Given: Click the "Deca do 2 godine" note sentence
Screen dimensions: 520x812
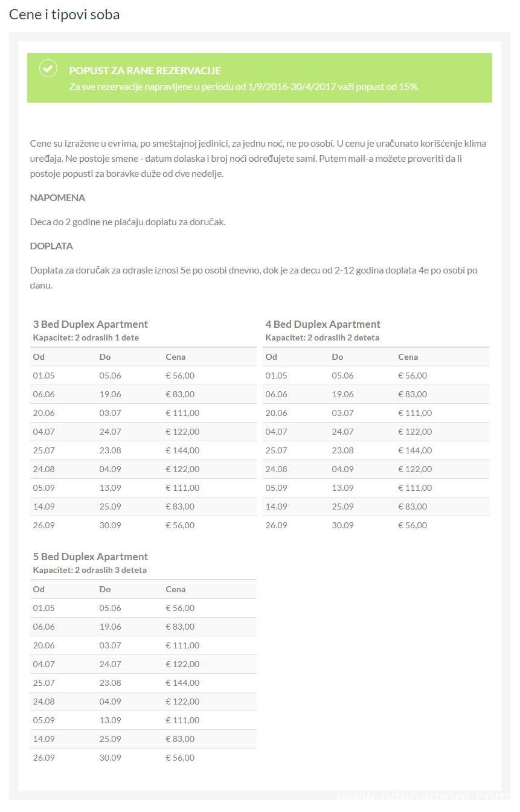Looking at the screenshot, I should pos(127,222).
